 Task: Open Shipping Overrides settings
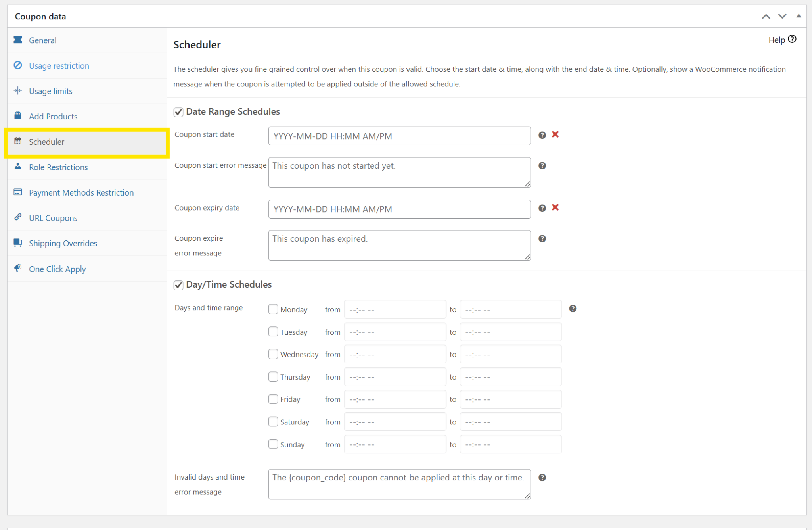click(63, 243)
